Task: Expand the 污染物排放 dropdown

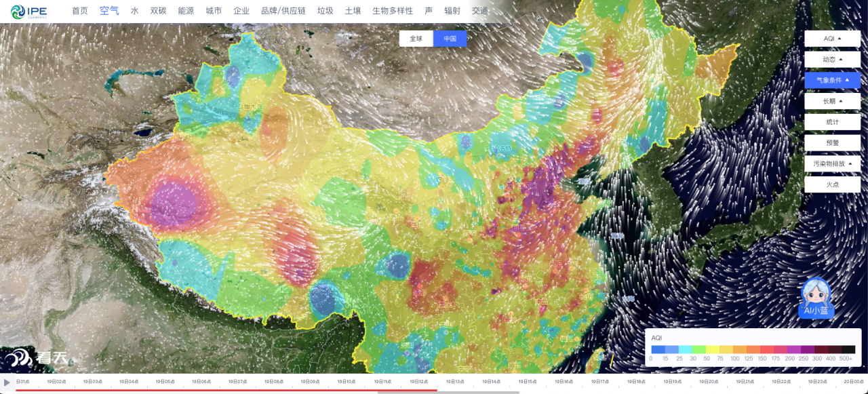Action: point(832,163)
